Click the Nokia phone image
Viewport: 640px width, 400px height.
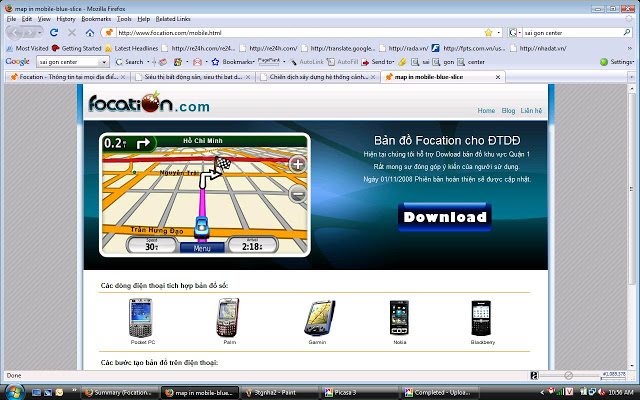tap(399, 318)
